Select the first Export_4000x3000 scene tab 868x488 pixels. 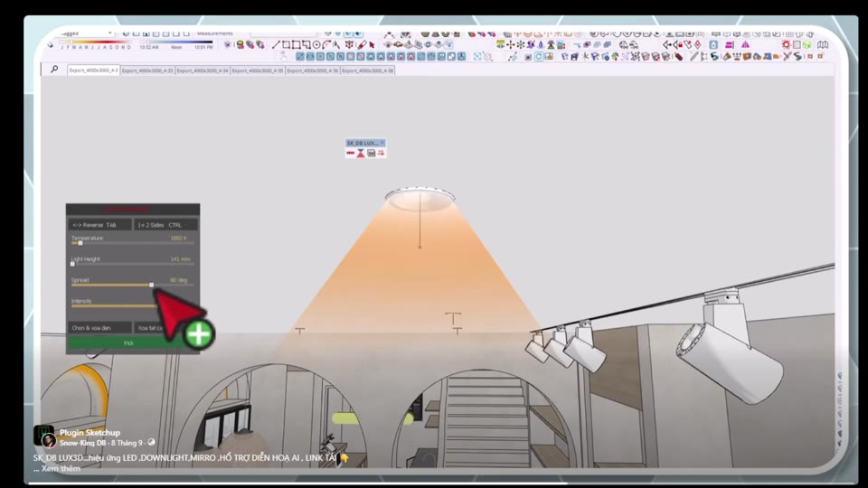click(x=93, y=70)
